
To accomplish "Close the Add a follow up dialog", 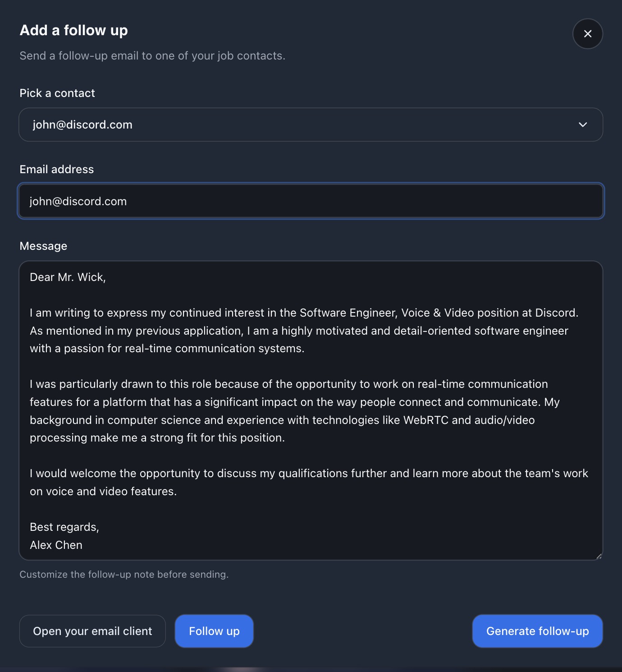I will [587, 34].
